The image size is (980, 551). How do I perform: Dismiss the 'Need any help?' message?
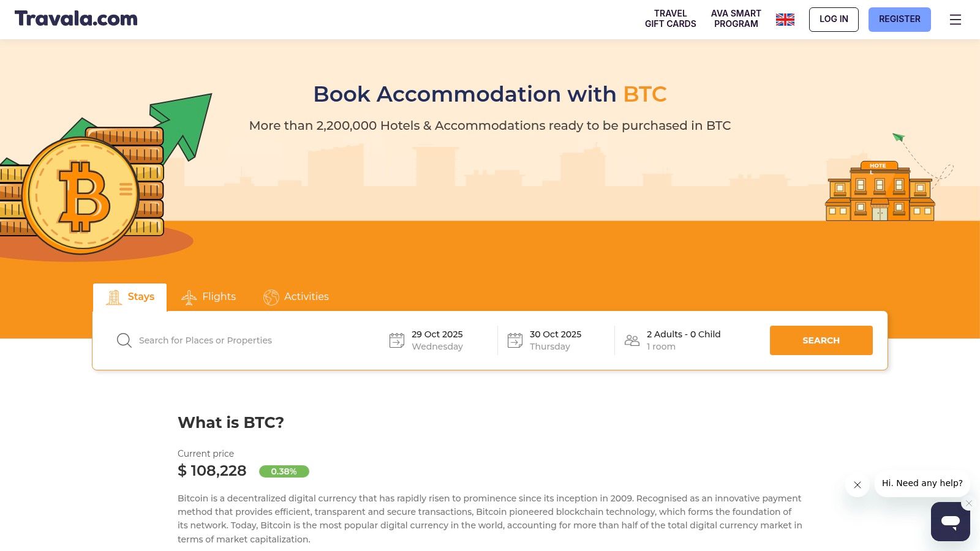(x=858, y=485)
